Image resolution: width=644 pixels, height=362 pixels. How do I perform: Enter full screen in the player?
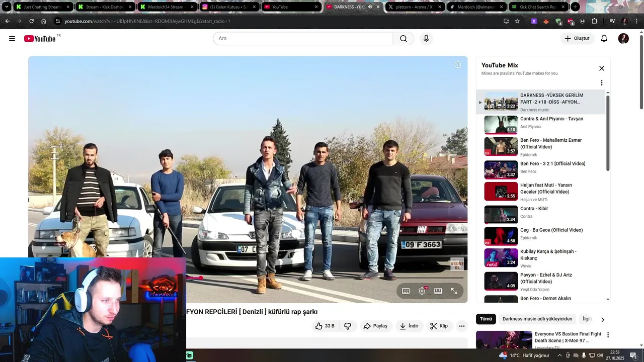click(454, 291)
